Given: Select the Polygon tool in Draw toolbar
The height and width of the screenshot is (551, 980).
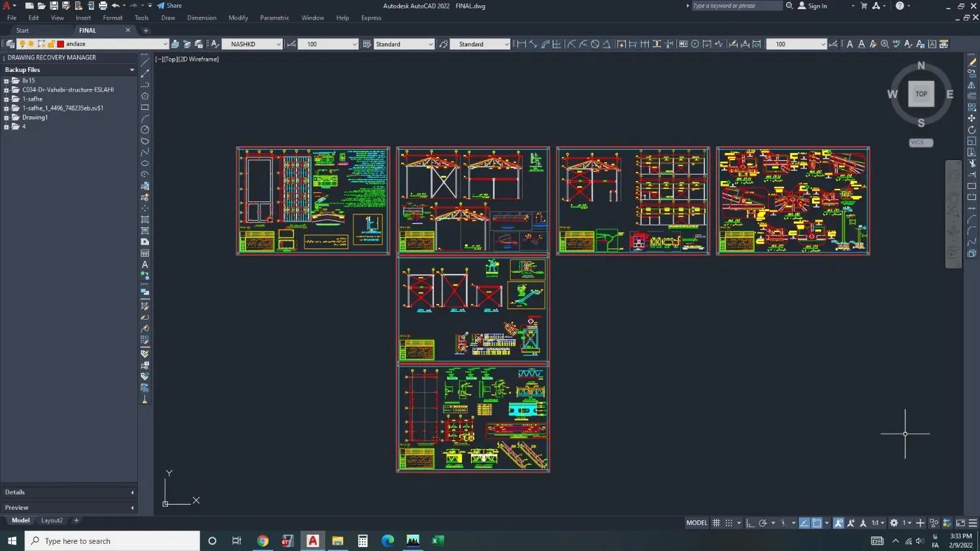Looking at the screenshot, I should pyautogui.click(x=145, y=96).
